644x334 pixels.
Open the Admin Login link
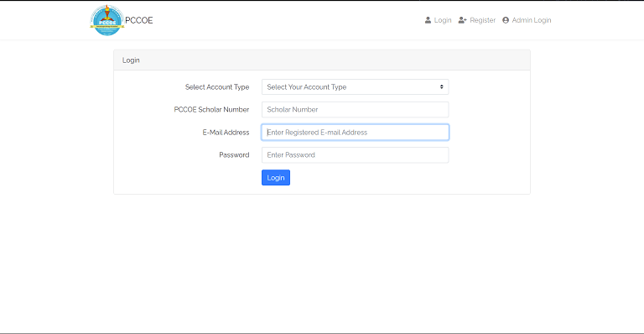(x=532, y=20)
